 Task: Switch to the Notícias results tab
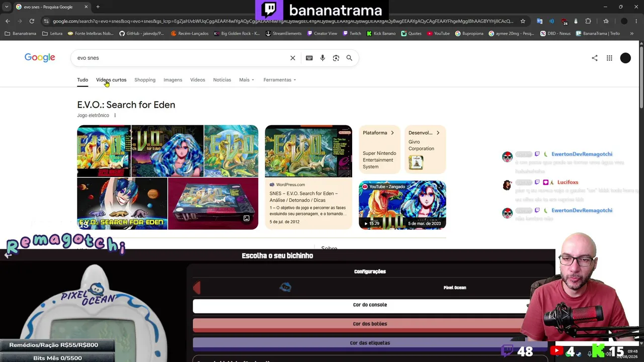222,80
